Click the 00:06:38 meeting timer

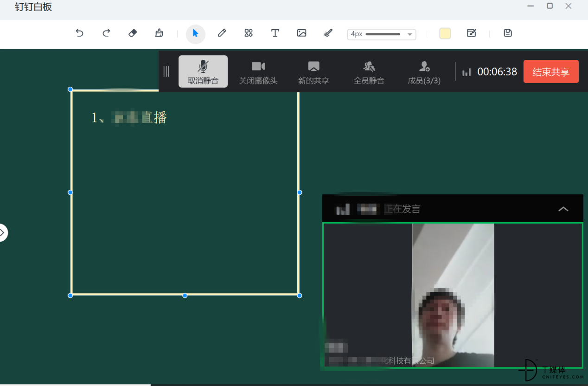[497, 72]
